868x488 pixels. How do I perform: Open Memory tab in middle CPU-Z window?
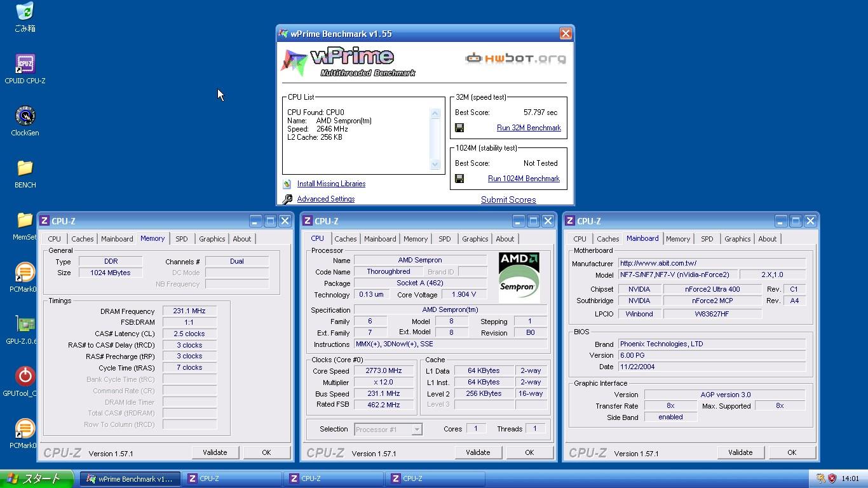point(416,239)
